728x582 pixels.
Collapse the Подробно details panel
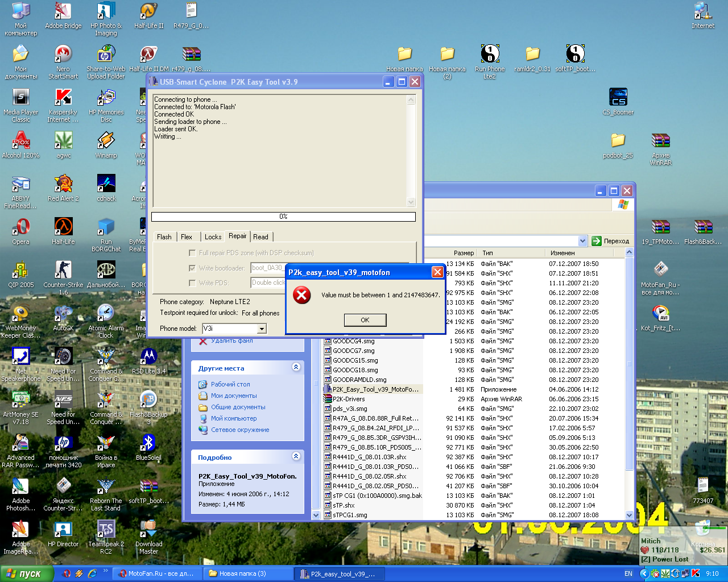click(296, 456)
